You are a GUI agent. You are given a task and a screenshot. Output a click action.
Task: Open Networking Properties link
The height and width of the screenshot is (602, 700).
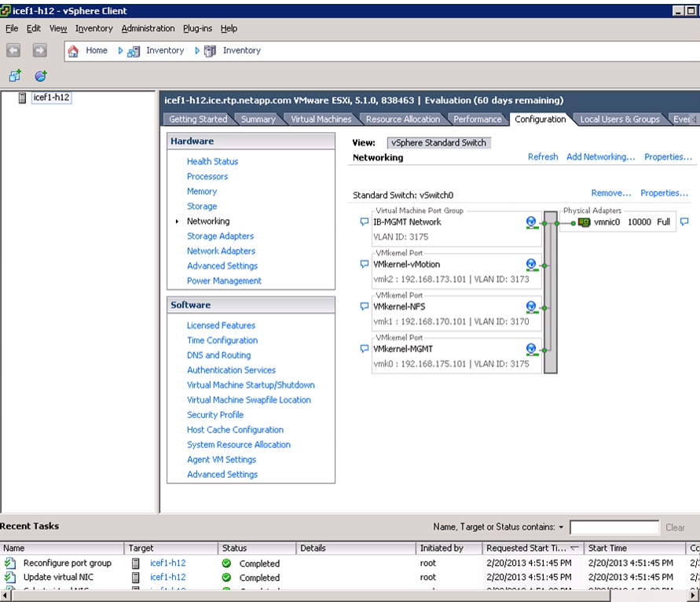pyautogui.click(x=668, y=156)
